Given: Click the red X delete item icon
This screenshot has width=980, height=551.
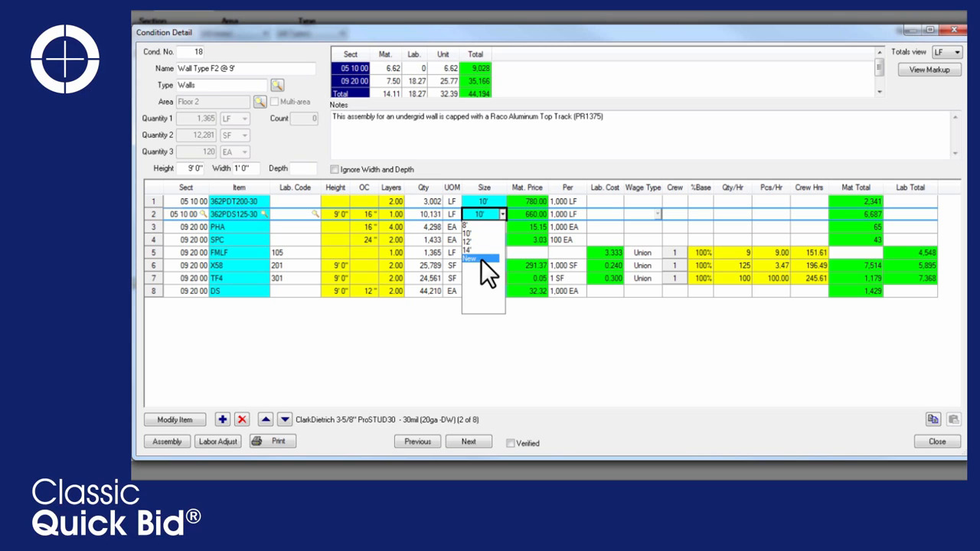Looking at the screenshot, I should point(242,419).
